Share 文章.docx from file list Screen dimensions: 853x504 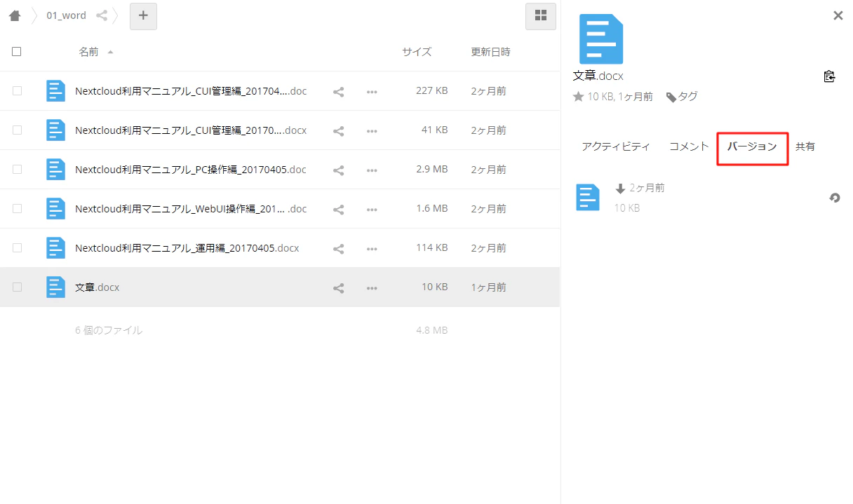pos(338,287)
